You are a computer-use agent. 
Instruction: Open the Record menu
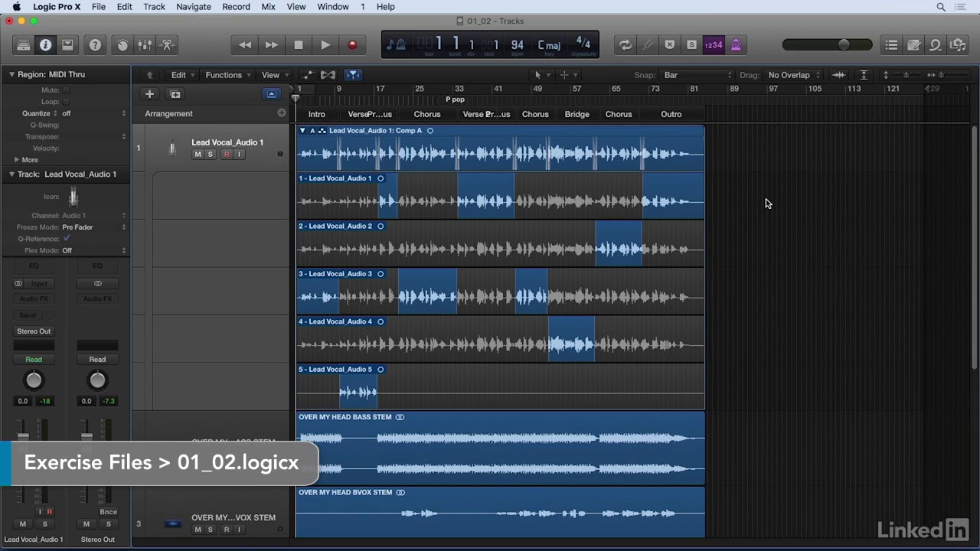(236, 7)
